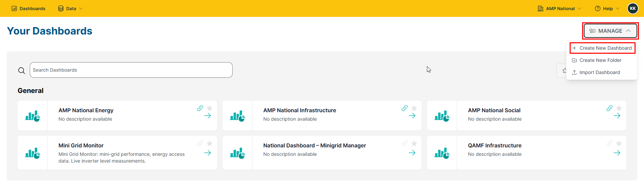644x192 pixels.
Task: Click the General folder heading
Action: pyautogui.click(x=30, y=91)
